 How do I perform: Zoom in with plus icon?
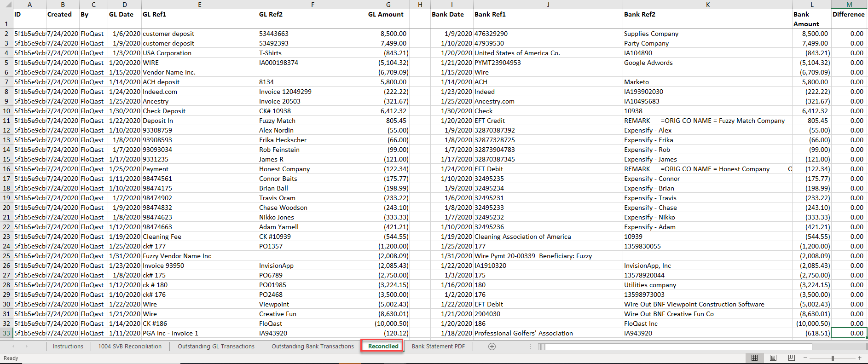(859, 358)
